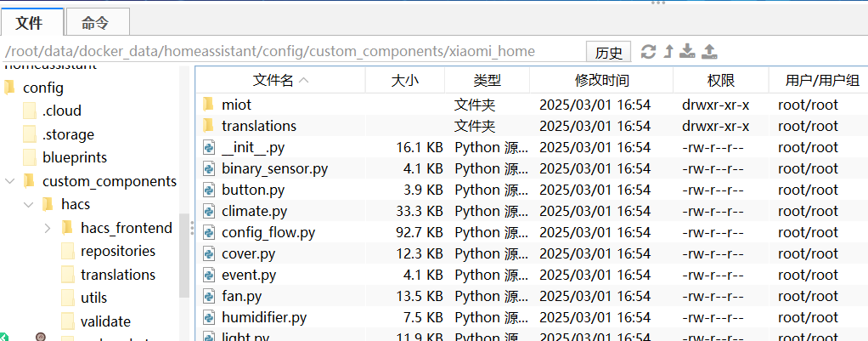This screenshot has width=868, height=341.
Task: Click the 历史 button
Action: click(608, 52)
